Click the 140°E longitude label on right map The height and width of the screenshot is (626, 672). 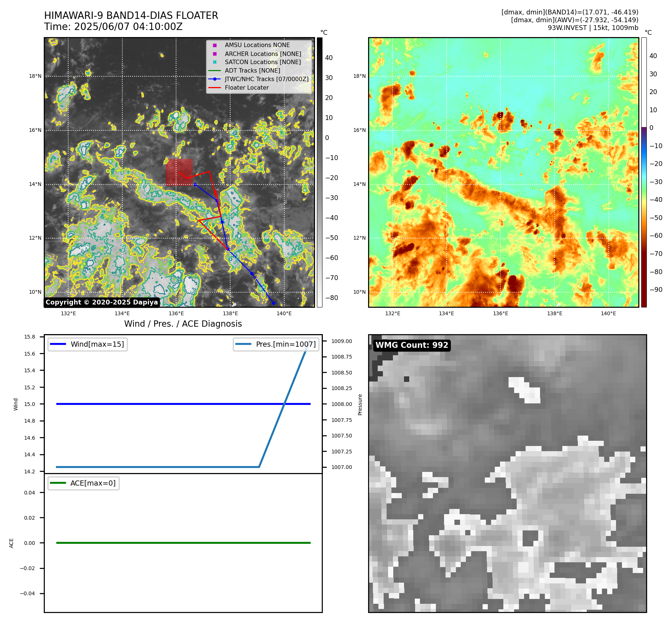(x=608, y=313)
